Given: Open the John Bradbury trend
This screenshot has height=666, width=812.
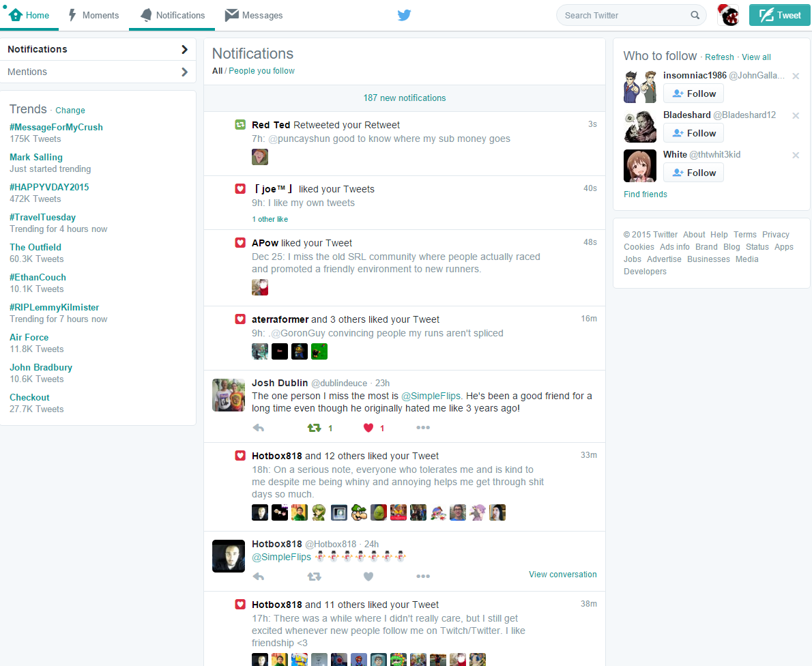Looking at the screenshot, I should coord(41,368).
